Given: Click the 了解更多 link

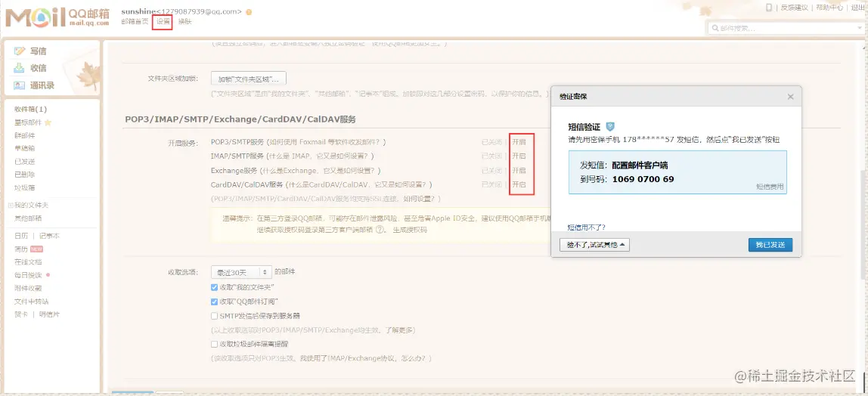Looking at the screenshot, I should coord(399,329).
